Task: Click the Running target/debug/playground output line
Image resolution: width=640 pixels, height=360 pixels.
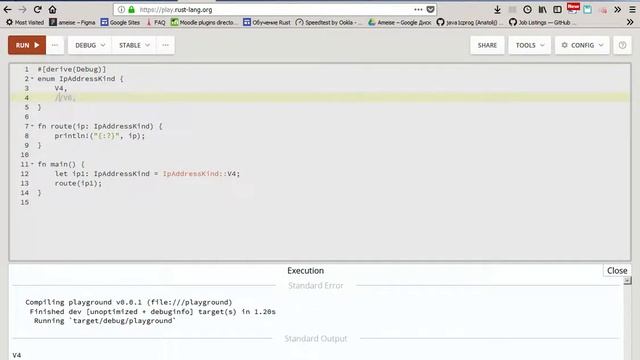Action: tap(104, 321)
